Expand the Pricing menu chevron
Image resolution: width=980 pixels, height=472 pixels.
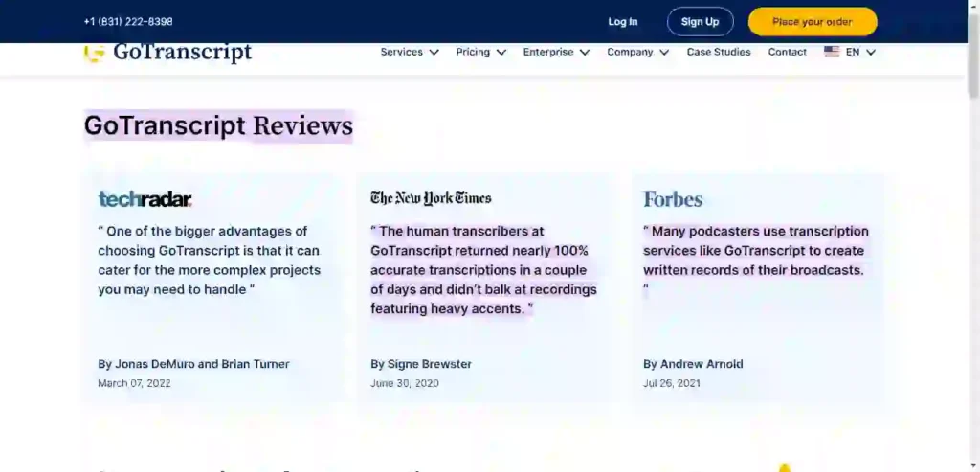tap(501, 53)
